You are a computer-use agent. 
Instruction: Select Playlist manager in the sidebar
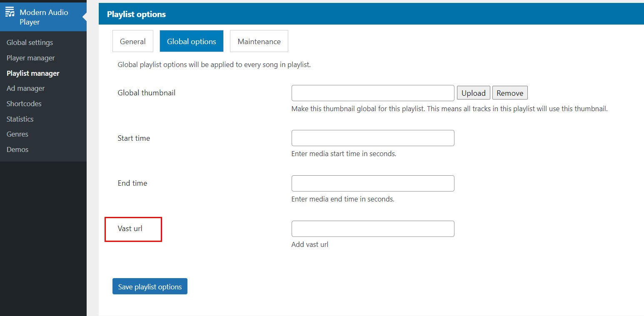(33, 73)
